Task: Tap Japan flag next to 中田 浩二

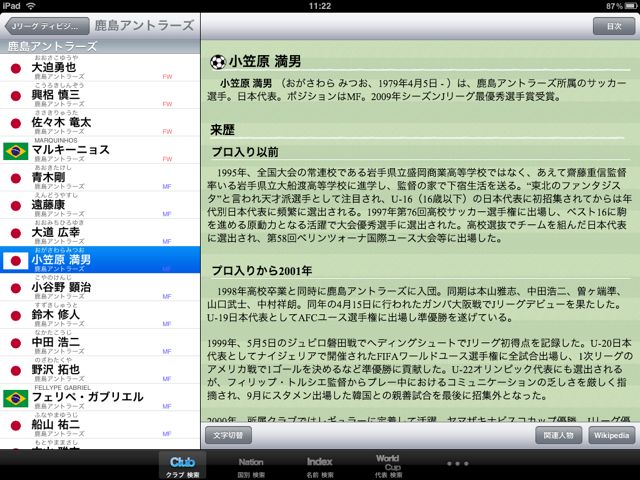Action: point(16,343)
